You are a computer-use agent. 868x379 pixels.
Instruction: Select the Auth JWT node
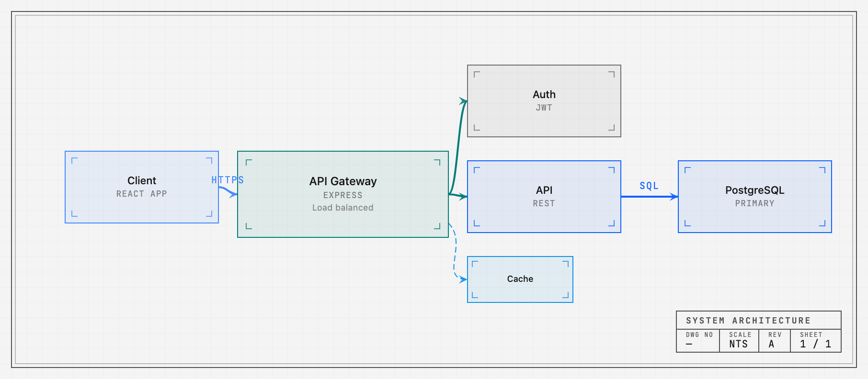click(544, 101)
